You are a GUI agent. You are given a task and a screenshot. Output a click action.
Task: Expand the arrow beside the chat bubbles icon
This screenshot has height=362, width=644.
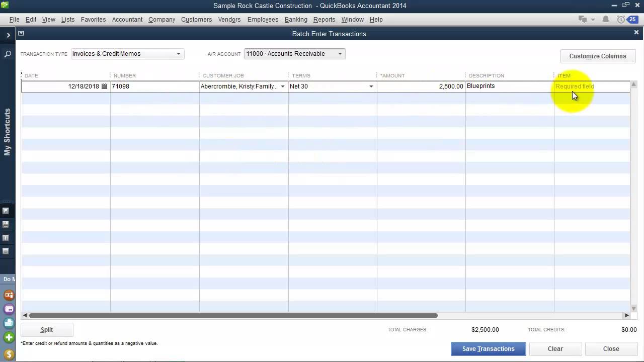[x=593, y=20]
